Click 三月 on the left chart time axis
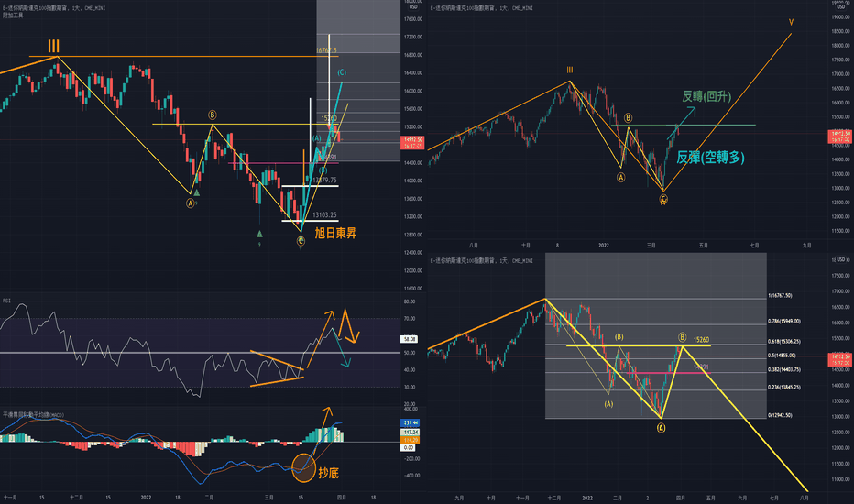854x504 pixels. point(269,498)
